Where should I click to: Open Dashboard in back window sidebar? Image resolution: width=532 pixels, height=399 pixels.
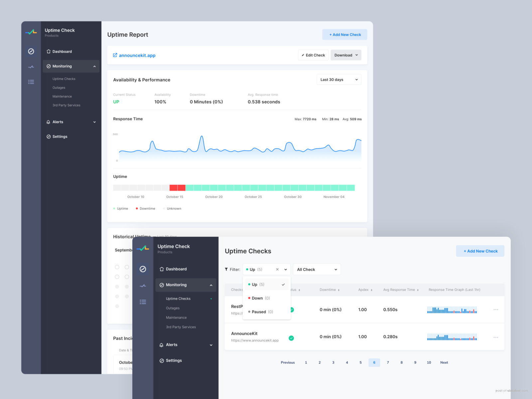[x=59, y=52]
